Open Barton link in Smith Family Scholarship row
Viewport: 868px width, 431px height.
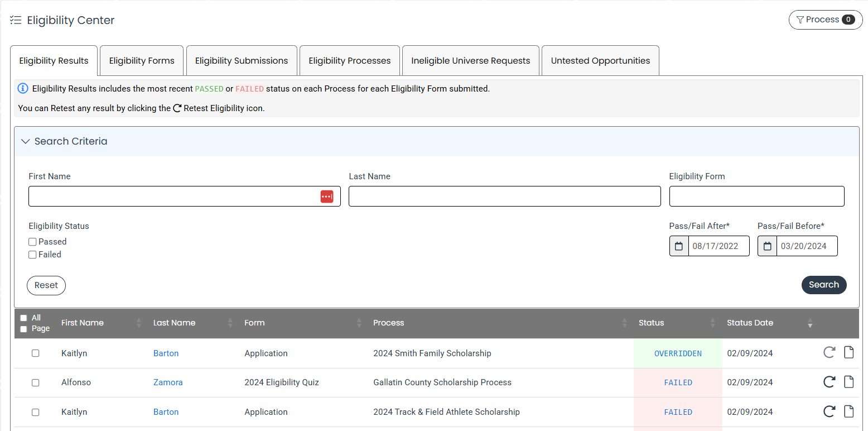pyautogui.click(x=166, y=353)
